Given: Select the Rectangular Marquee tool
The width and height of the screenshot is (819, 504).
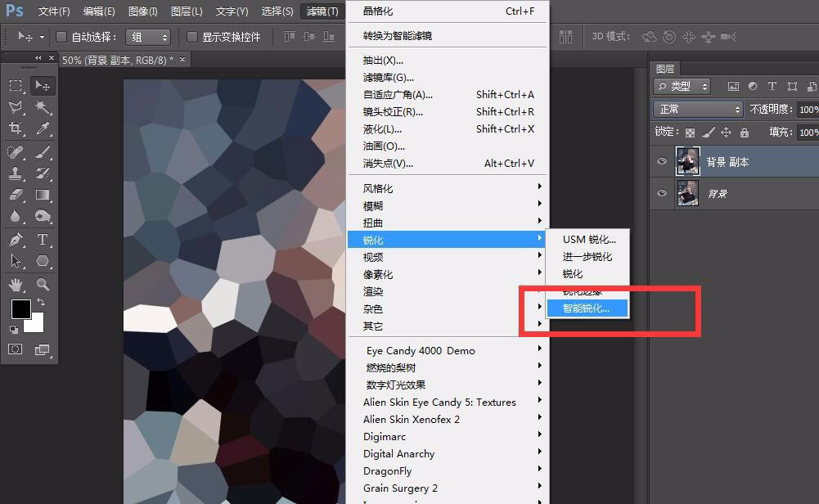Looking at the screenshot, I should [16, 84].
